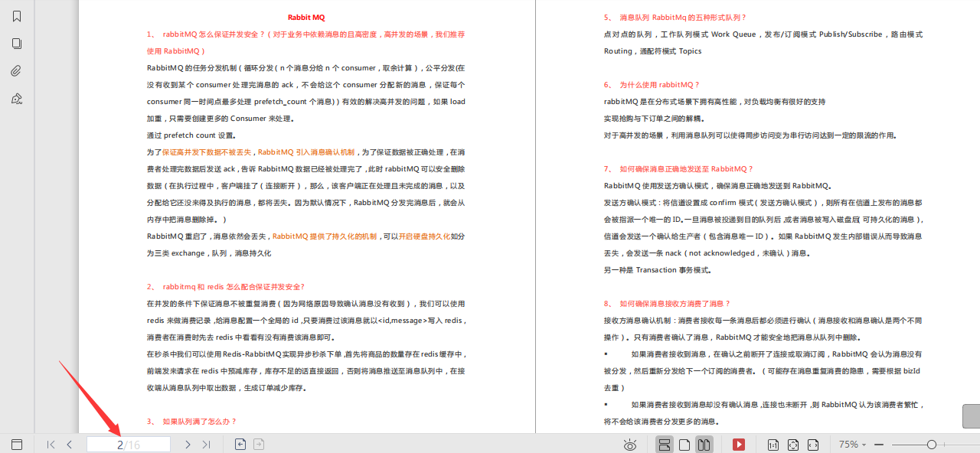
Task: Open the 75% zoom dropdown
Action: click(852, 445)
